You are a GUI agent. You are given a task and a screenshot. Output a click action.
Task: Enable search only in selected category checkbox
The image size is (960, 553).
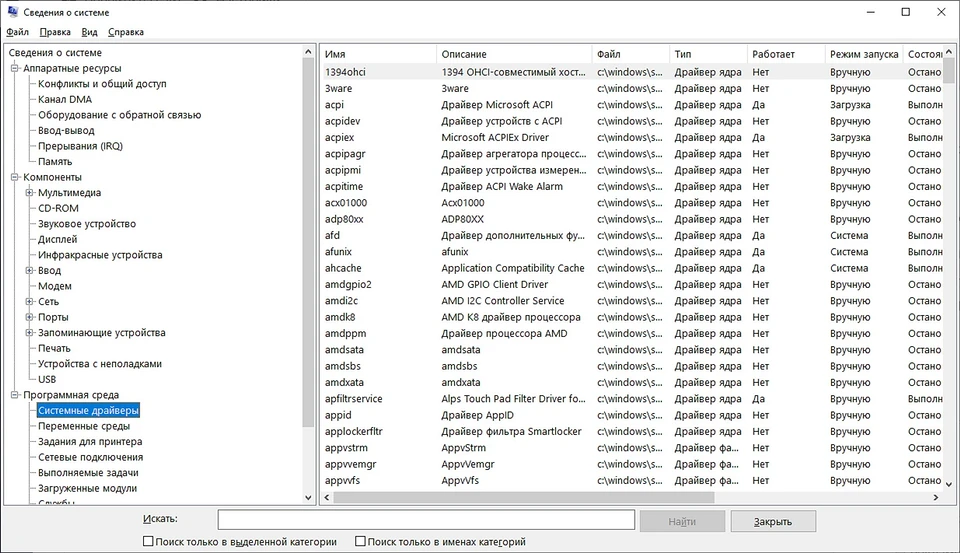[148, 542]
